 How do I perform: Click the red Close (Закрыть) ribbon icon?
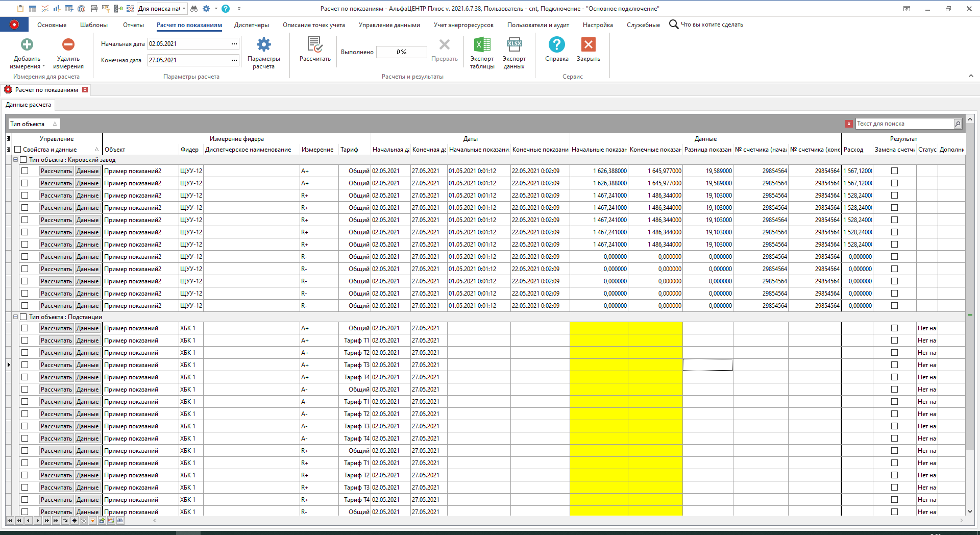click(588, 45)
